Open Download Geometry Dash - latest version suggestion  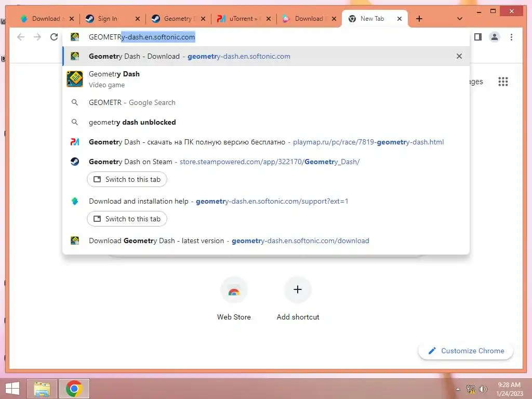[266, 241]
